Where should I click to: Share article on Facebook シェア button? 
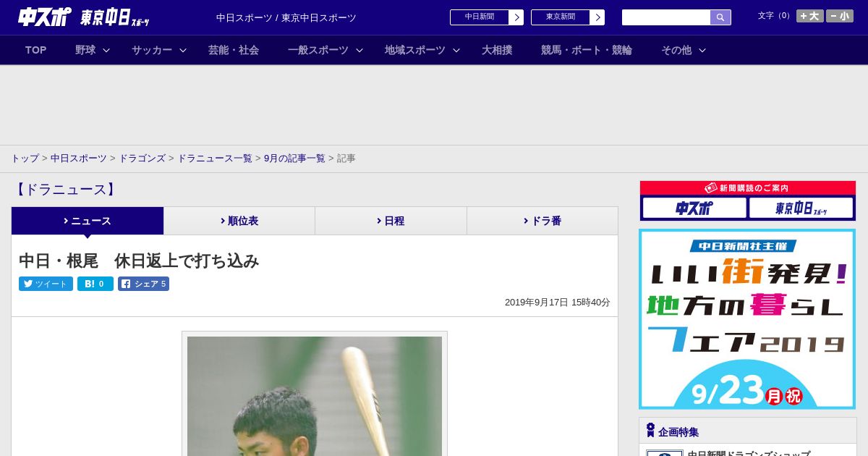click(143, 284)
